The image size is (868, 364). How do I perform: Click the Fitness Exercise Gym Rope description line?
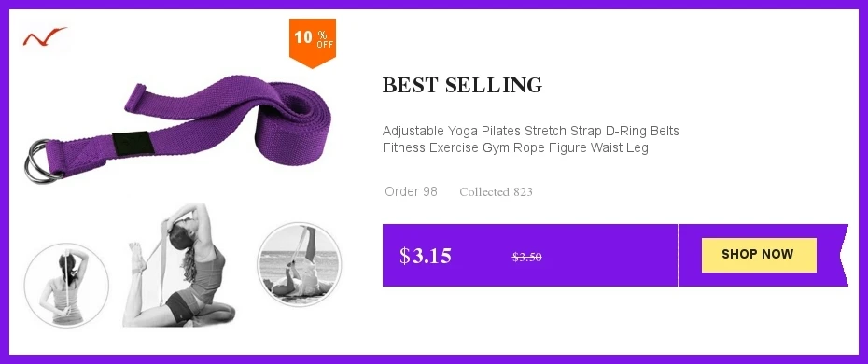point(515,148)
